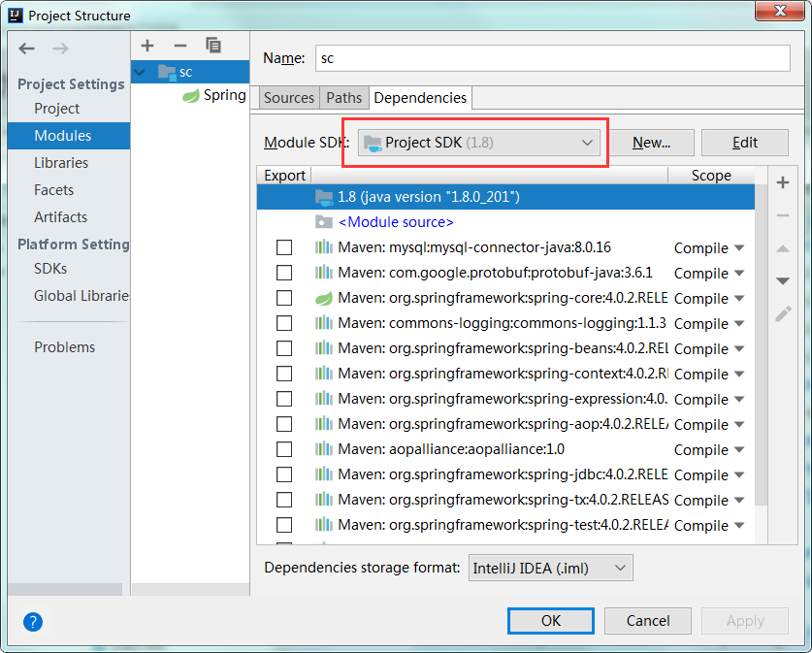Click the mysql-connector-java library icon

[x=324, y=247]
